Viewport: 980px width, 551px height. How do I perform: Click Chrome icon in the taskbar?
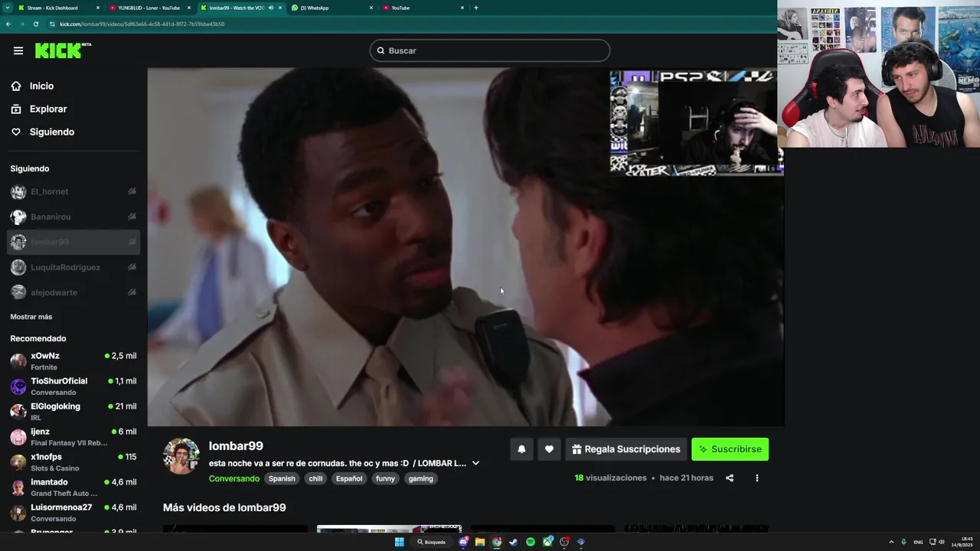pos(497,542)
